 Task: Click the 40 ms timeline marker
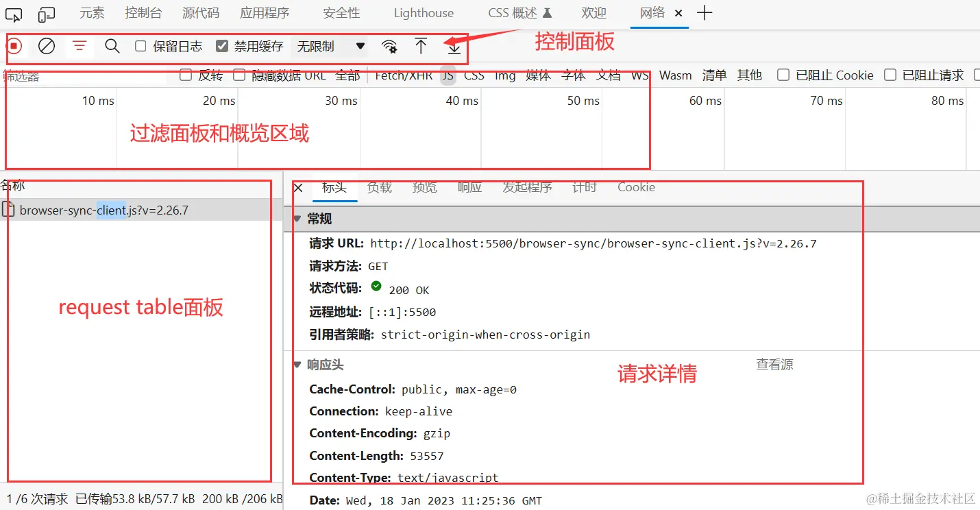point(462,101)
